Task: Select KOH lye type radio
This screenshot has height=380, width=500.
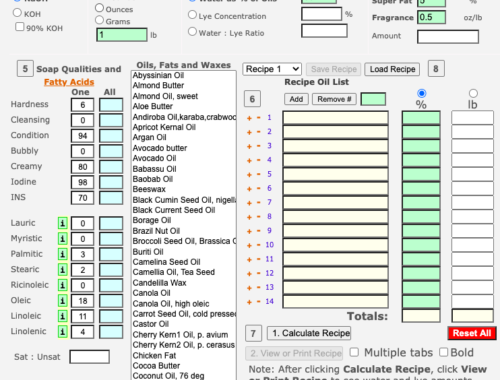Action: coord(17,13)
